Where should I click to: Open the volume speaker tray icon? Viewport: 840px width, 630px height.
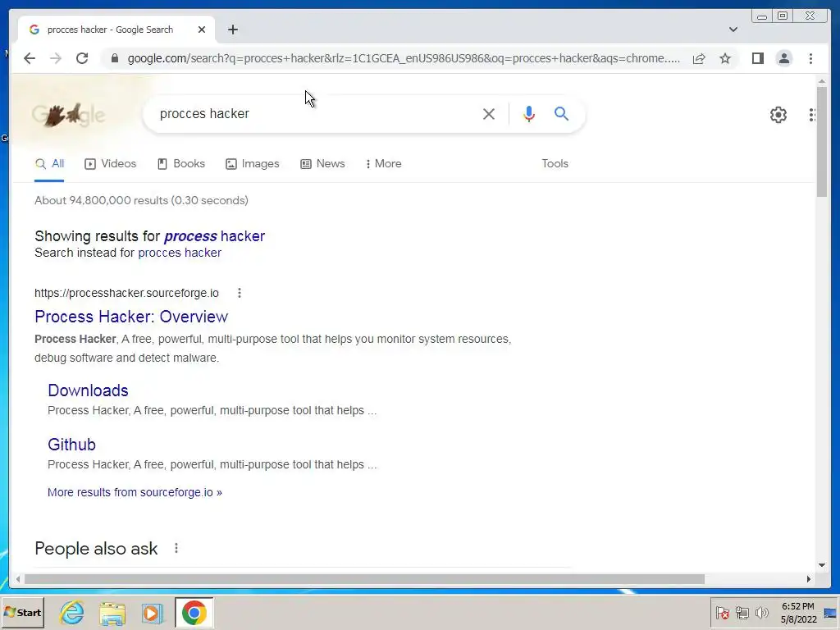pyautogui.click(x=761, y=613)
